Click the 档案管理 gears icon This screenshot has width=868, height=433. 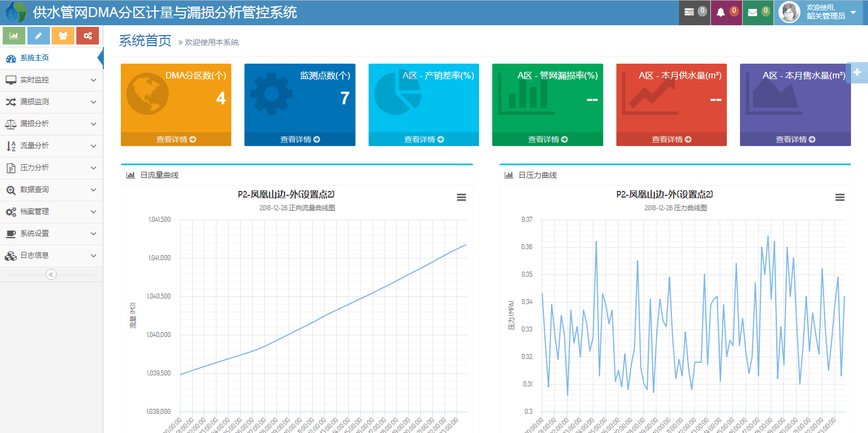[x=10, y=212]
